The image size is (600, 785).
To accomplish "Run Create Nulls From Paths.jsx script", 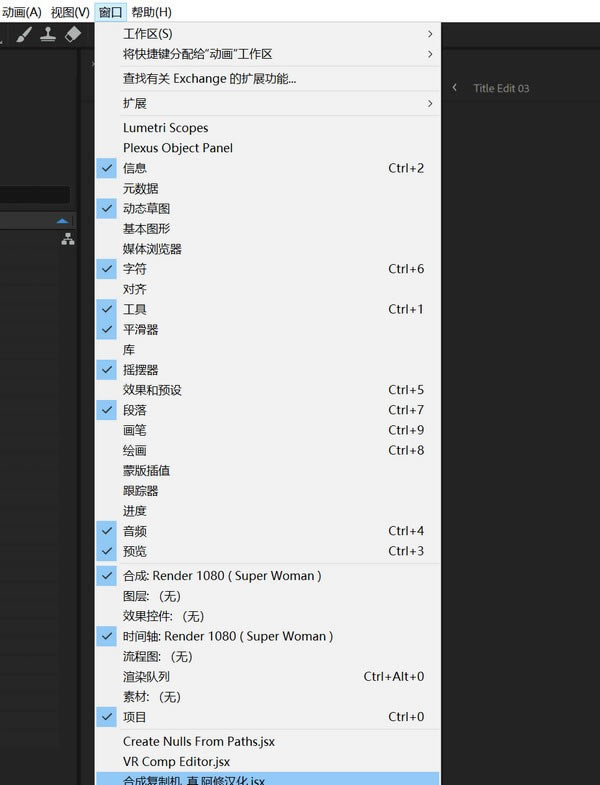I will 268,741.
